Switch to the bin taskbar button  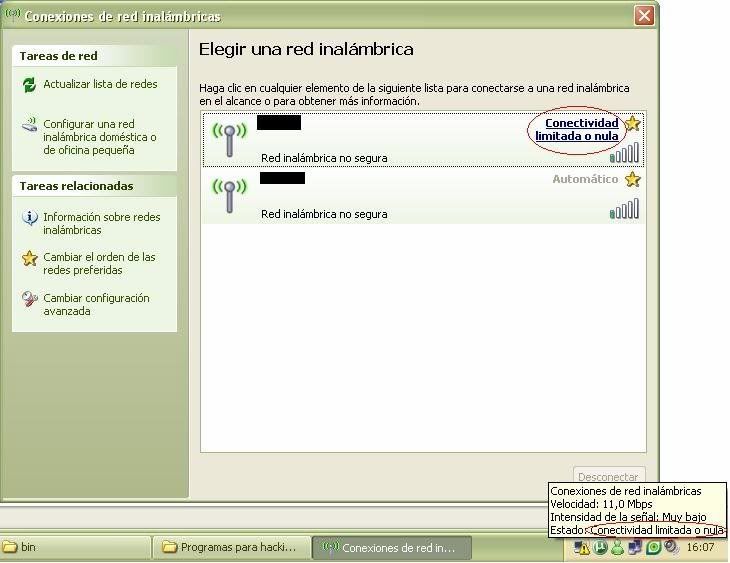pos(75,548)
